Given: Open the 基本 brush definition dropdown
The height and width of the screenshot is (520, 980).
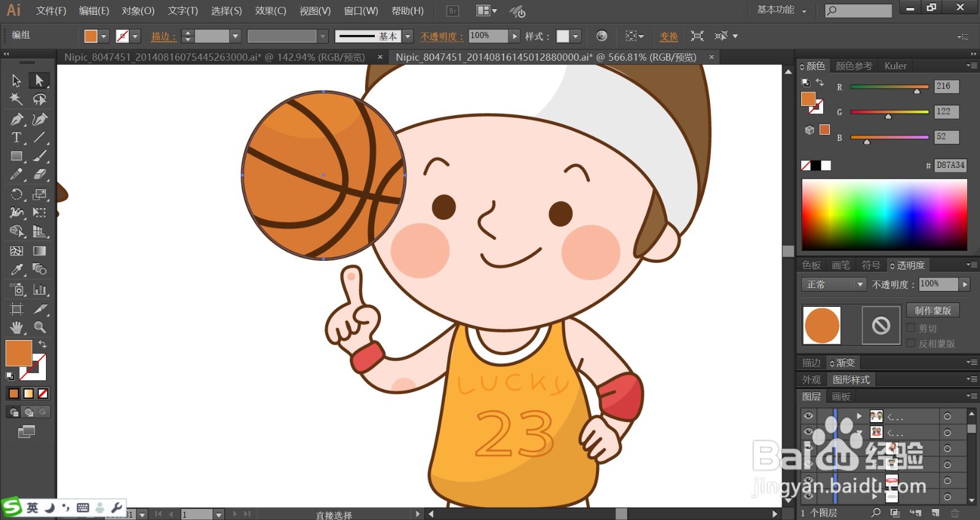Looking at the screenshot, I should [408, 36].
